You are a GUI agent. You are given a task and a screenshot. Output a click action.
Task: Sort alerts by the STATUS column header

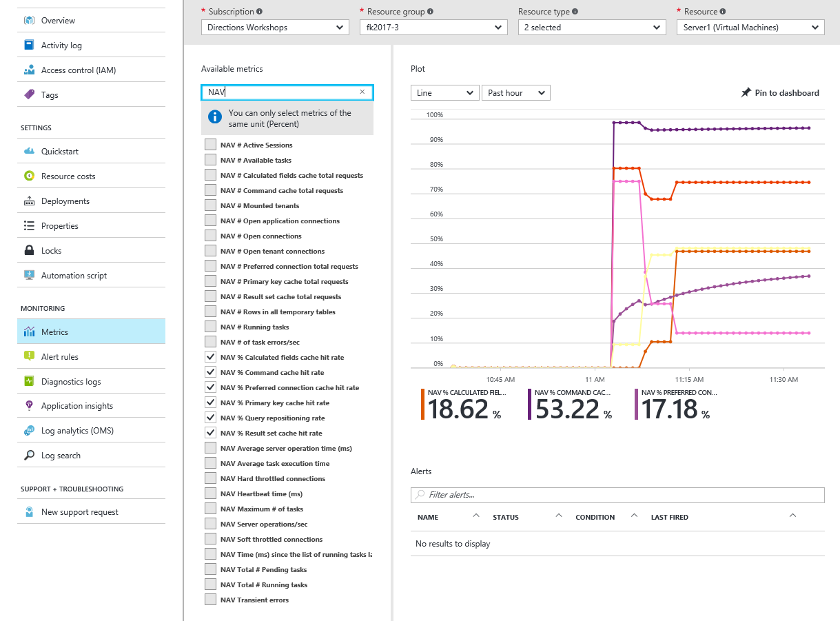506,517
